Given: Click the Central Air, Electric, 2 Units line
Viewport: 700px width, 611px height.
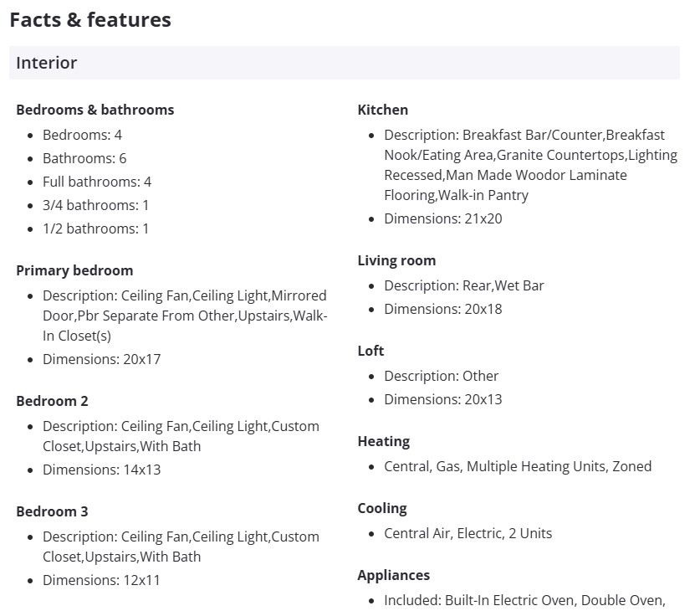Looking at the screenshot, I should [x=468, y=533].
